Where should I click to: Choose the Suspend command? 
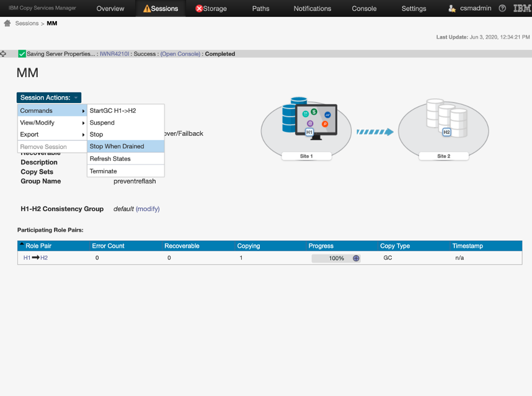pyautogui.click(x=126, y=123)
